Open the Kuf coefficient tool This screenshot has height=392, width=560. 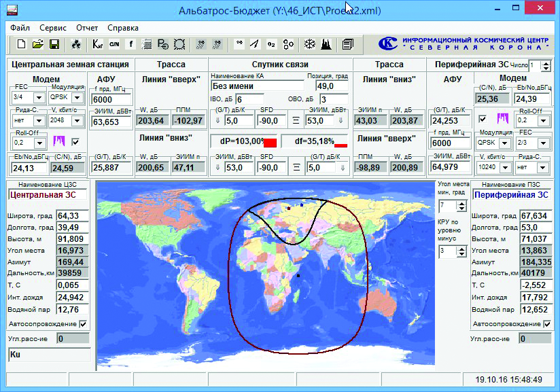(x=97, y=44)
